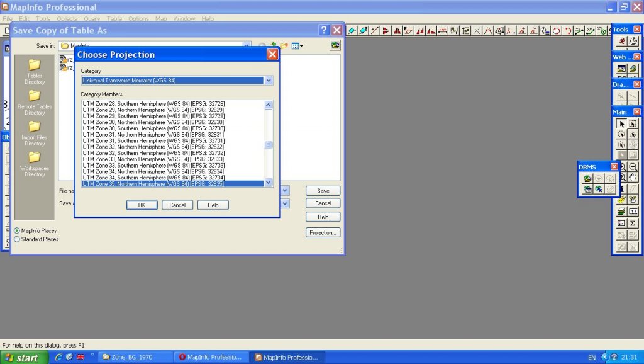Image resolution: width=644 pixels, height=364 pixels.
Task: Click Up One Level icon in Save dialog
Action: click(273, 45)
